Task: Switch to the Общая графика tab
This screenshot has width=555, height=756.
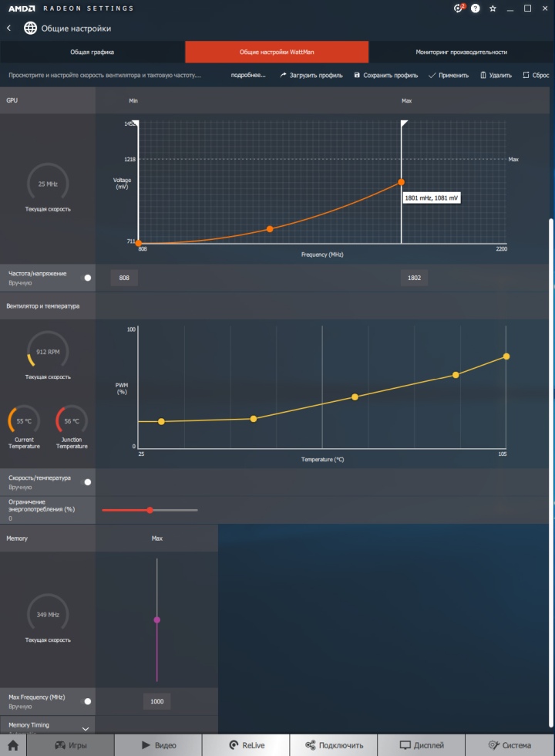Action: [92, 52]
